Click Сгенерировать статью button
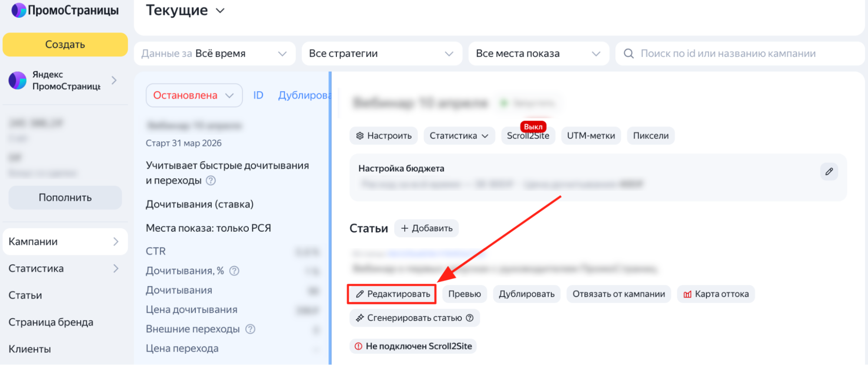Screen dimensions: 868x365 415,318
